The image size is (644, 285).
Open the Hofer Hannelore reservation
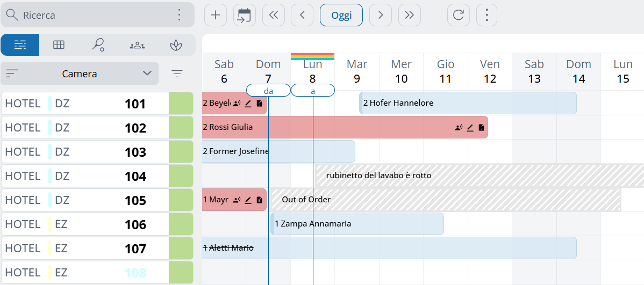click(x=468, y=103)
